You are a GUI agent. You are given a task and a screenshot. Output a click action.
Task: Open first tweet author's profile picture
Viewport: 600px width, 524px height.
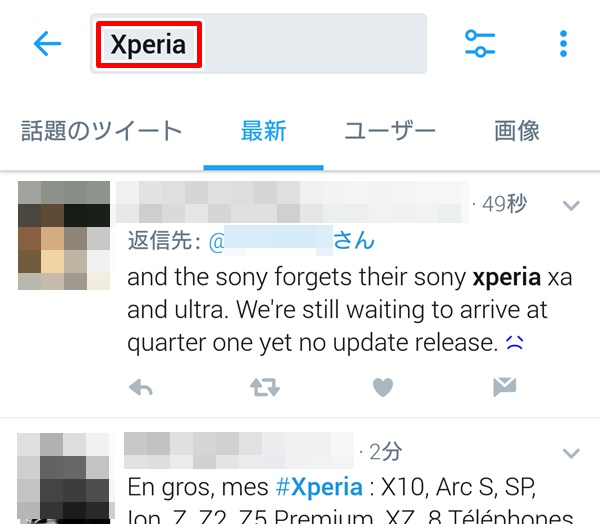pos(64,235)
